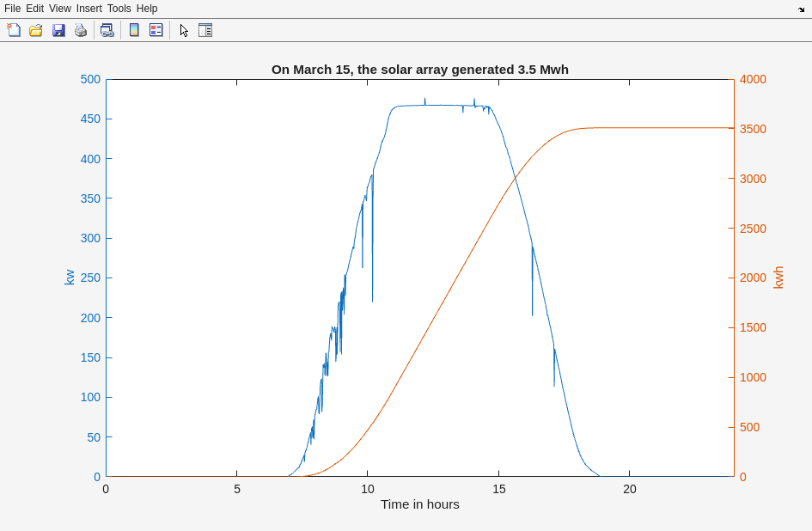The image size is (812, 531).
Task: Open a file with the folder icon
Action: click(36, 30)
